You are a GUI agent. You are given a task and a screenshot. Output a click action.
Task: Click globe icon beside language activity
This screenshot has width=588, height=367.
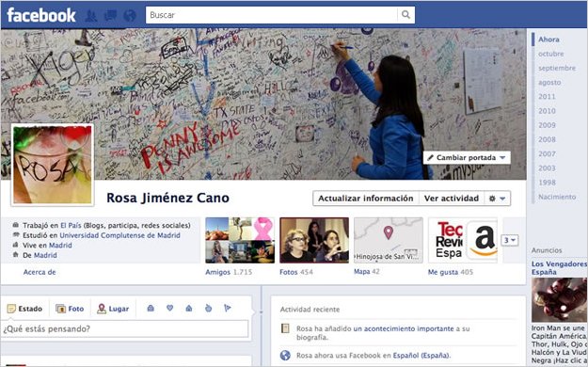coord(285,356)
